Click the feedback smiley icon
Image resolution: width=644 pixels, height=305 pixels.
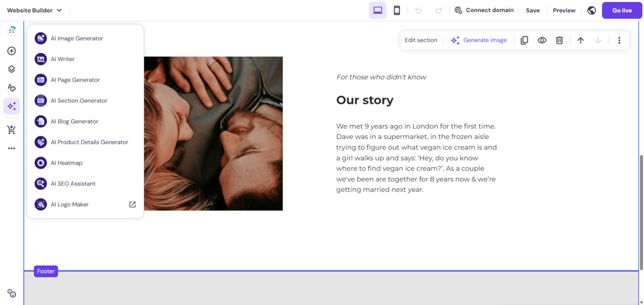(11, 294)
